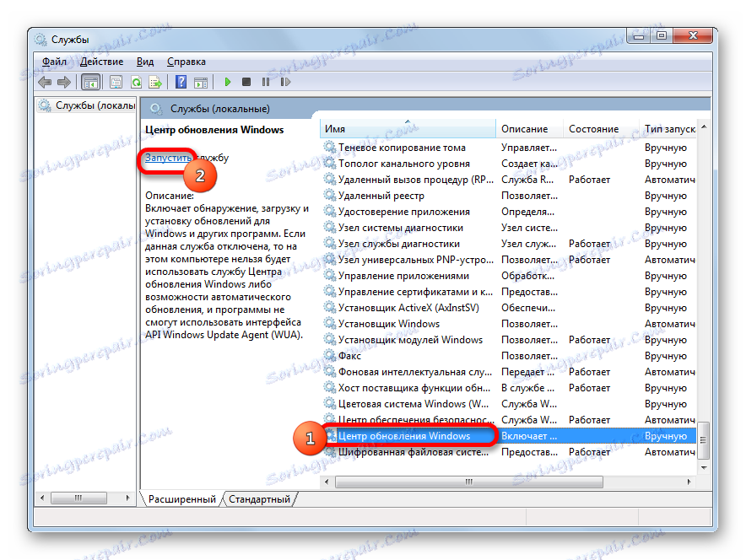746x560 pixels.
Task: Open the Properties toolbar icon
Action: point(116,83)
